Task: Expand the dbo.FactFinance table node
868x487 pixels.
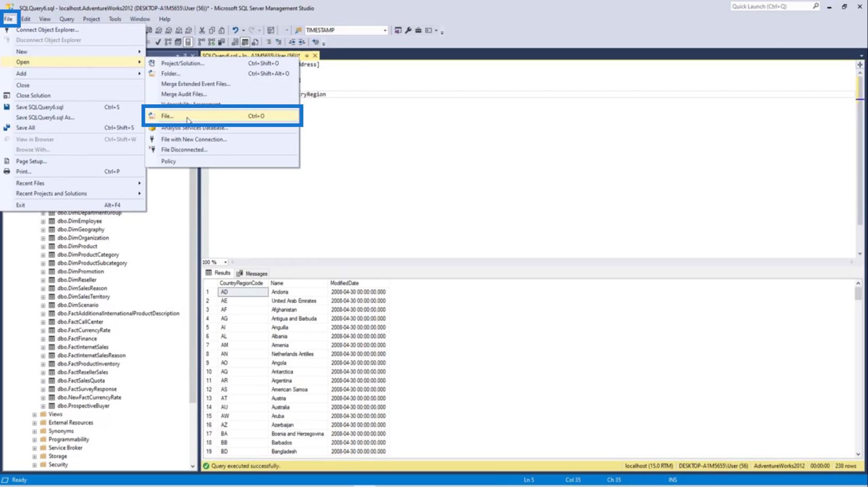Action: tap(43, 339)
